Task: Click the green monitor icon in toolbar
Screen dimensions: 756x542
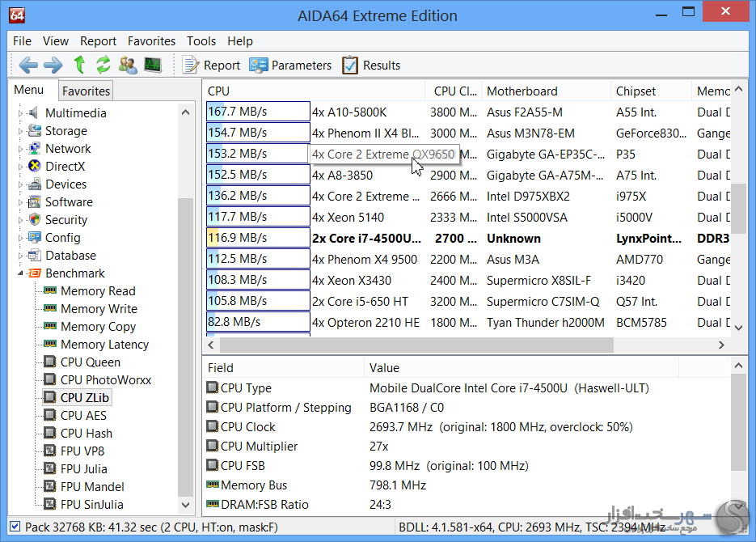Action: 153,66
